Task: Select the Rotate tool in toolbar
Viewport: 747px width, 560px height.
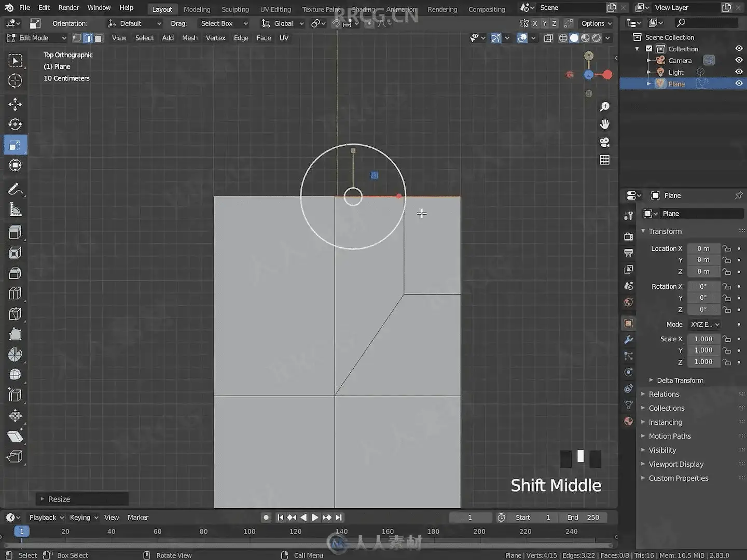Action: point(15,124)
